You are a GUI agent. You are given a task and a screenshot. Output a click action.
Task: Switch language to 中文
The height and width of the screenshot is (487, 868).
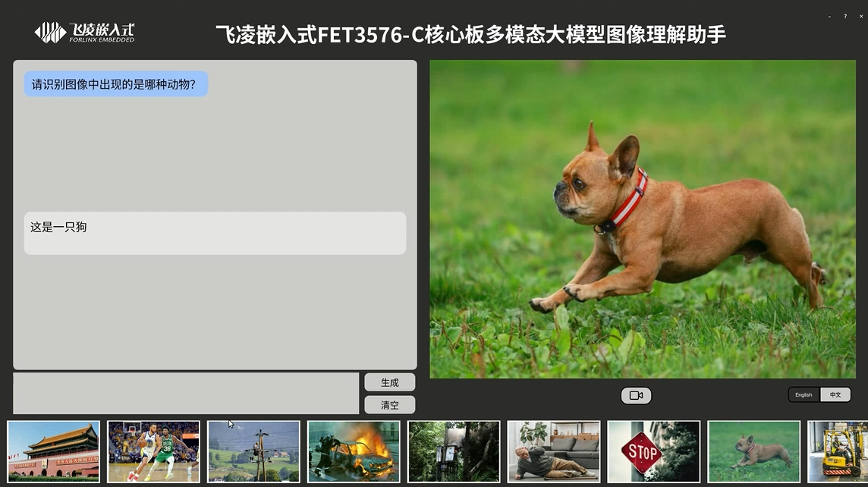[835, 394]
